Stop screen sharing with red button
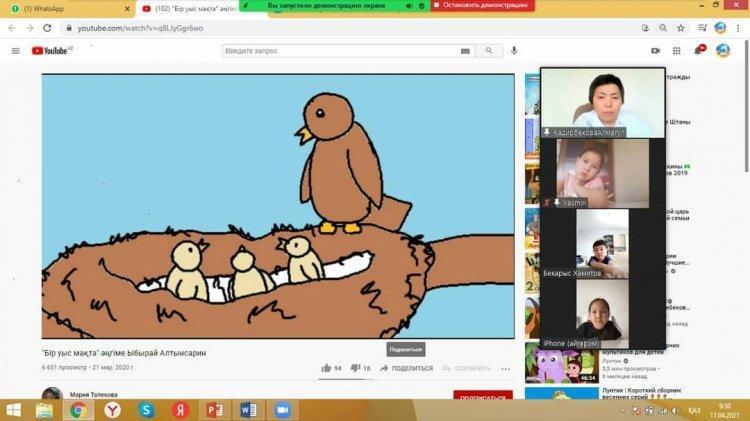Screen dimensions: 750x421 pyautogui.click(x=482, y=5)
